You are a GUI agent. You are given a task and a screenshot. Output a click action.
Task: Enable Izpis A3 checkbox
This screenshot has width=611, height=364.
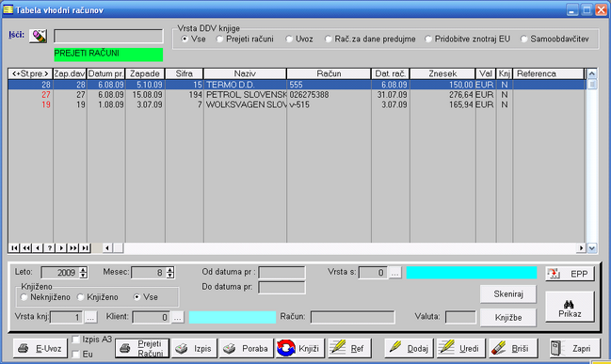[x=76, y=340]
